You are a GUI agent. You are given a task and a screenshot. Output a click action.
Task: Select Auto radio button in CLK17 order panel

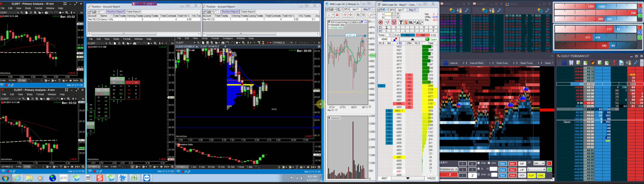(x=479, y=175)
